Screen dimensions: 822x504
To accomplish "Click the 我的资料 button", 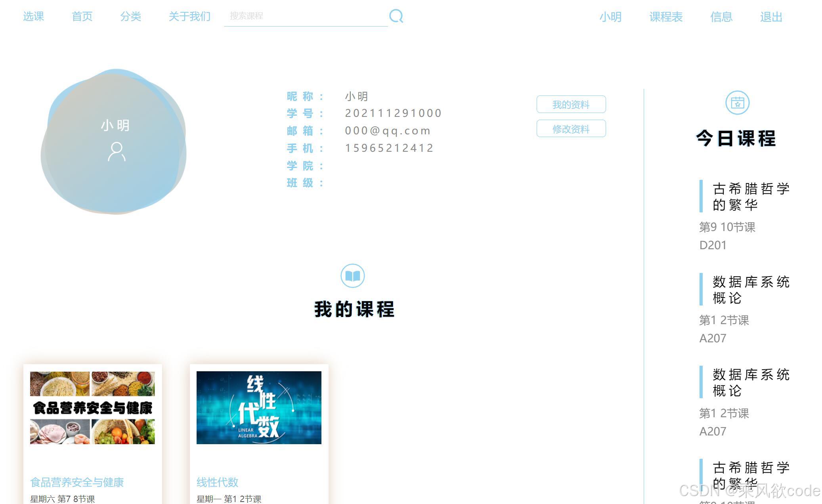I will click(571, 104).
